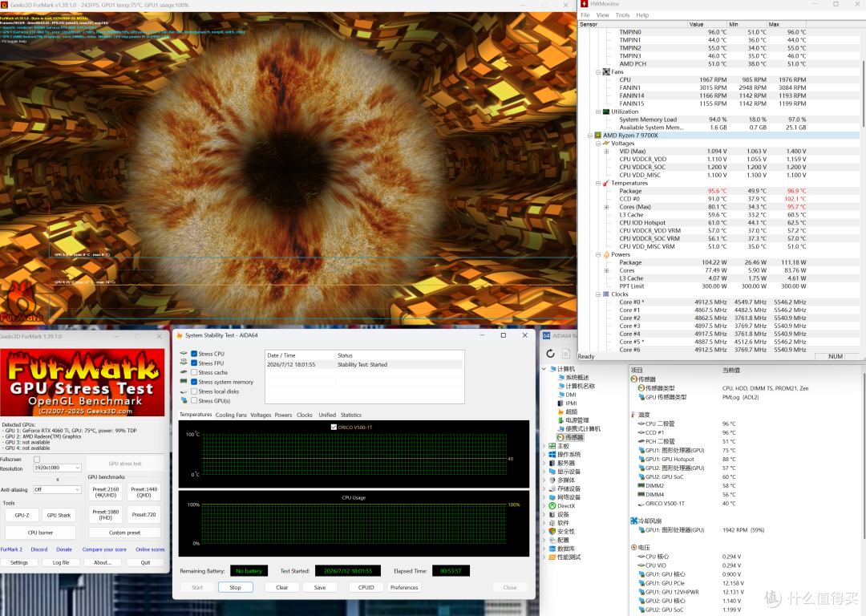Image resolution: width=866 pixels, height=616 pixels.
Task: Open the HWMonitor File menu
Action: 585,15
